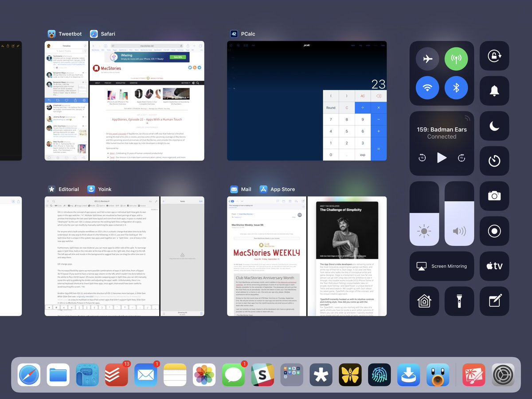The image size is (532, 399).
Task: Open Settings from the dock
Action: click(x=503, y=375)
